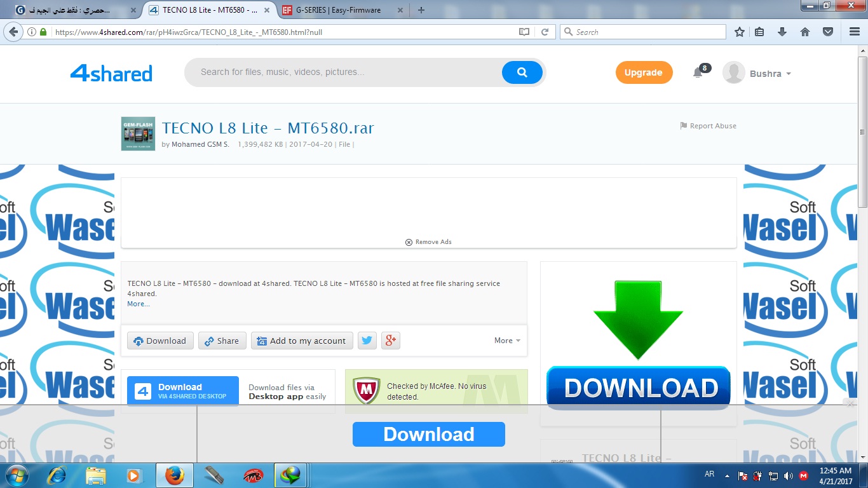
Task: Toggle reader view in the address bar
Action: [524, 32]
